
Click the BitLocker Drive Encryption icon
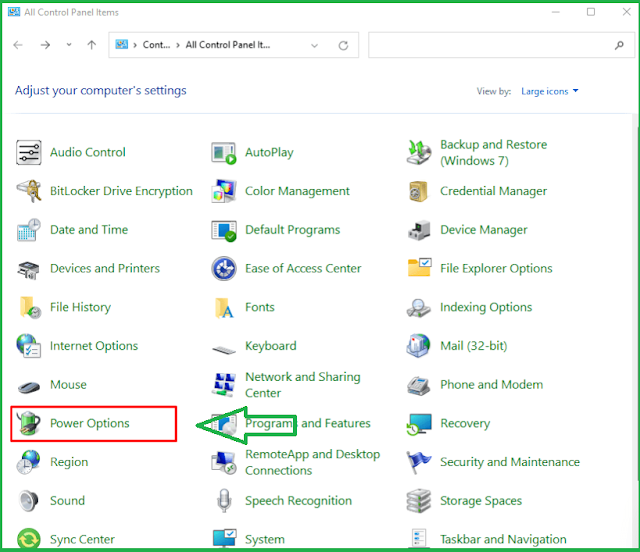[29, 191]
